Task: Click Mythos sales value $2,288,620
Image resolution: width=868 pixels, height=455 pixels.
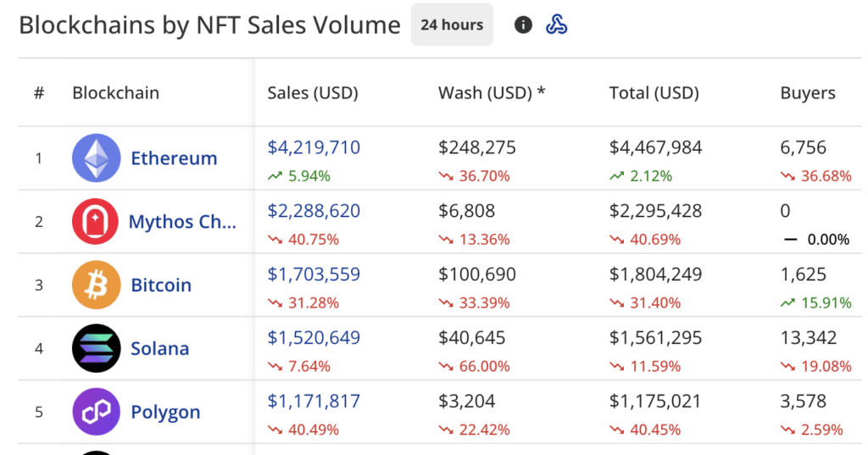Action: [314, 210]
